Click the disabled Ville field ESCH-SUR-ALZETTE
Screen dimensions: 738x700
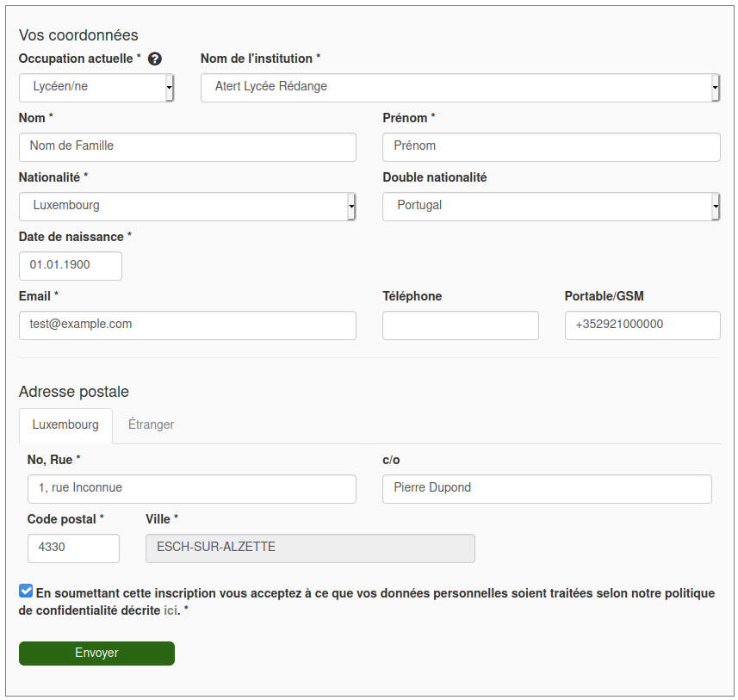click(x=310, y=548)
